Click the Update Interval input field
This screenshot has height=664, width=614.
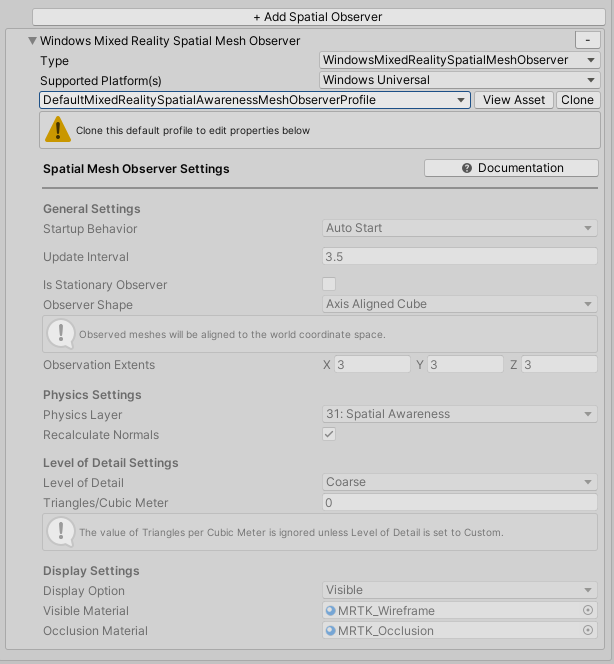click(x=459, y=257)
